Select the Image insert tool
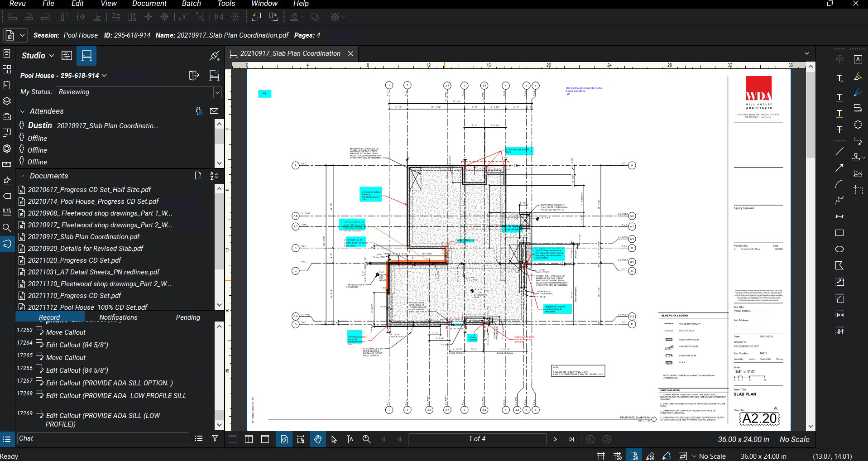The height and width of the screenshot is (461, 868). click(x=858, y=173)
